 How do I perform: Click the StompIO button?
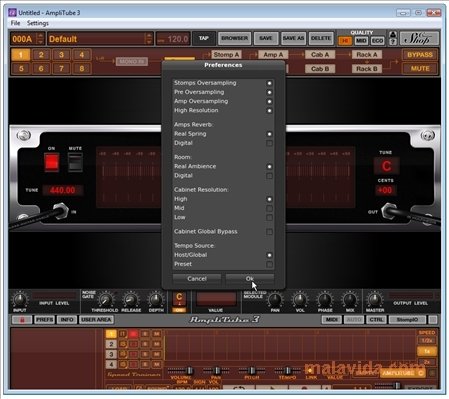pyautogui.click(x=407, y=320)
